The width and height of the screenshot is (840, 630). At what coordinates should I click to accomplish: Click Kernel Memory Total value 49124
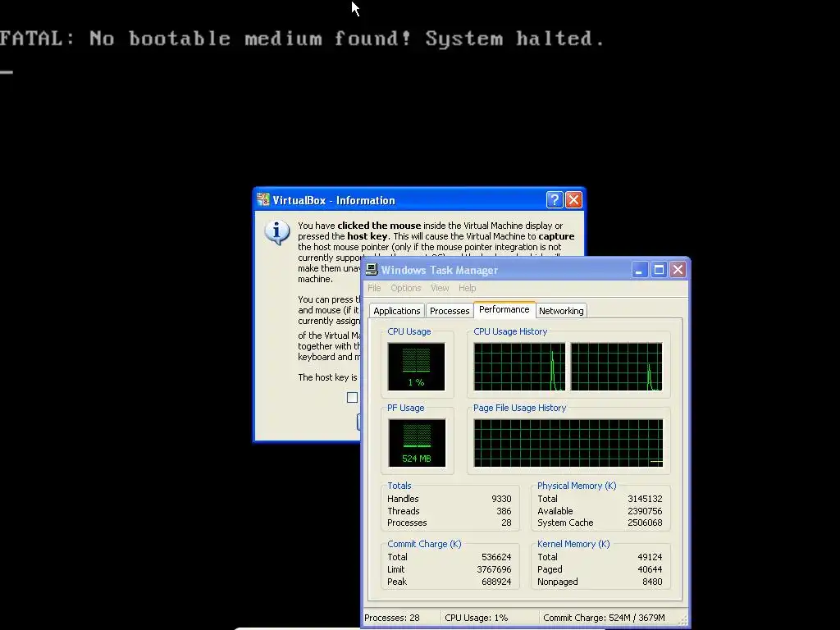pyautogui.click(x=650, y=557)
